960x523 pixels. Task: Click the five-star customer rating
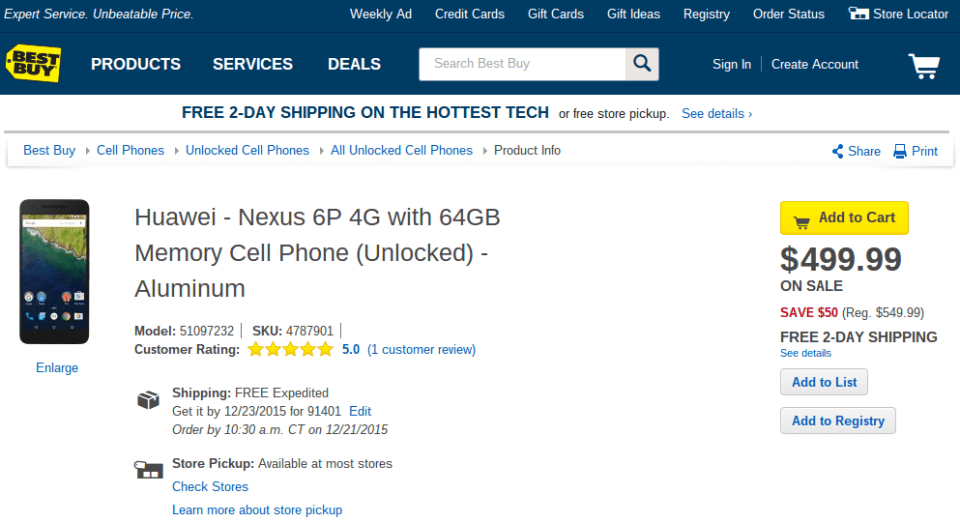click(290, 350)
